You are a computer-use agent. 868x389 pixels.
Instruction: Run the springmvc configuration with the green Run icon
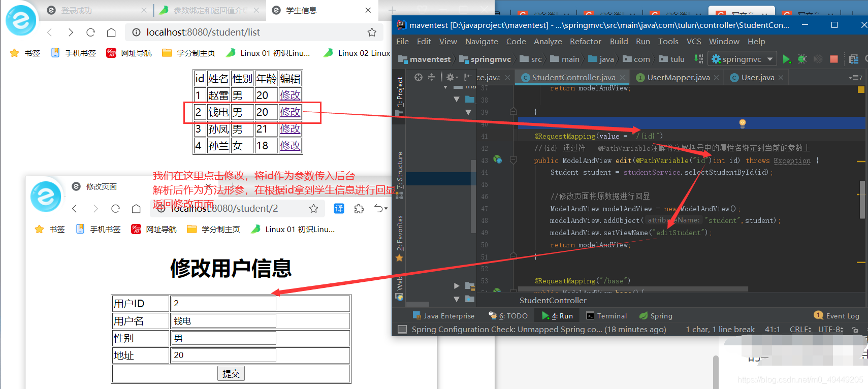coord(786,59)
